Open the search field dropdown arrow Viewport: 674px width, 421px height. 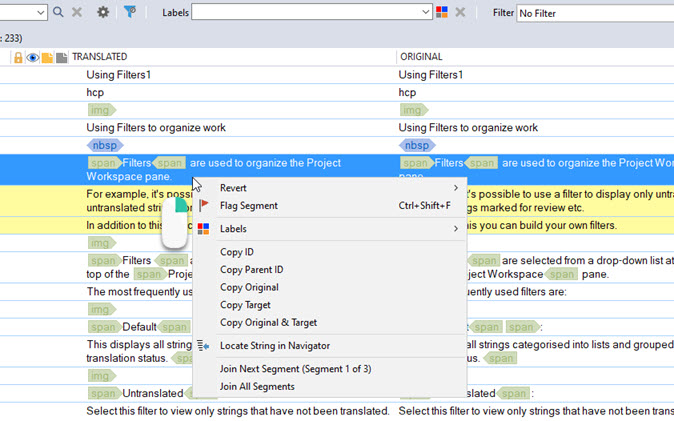(41, 12)
